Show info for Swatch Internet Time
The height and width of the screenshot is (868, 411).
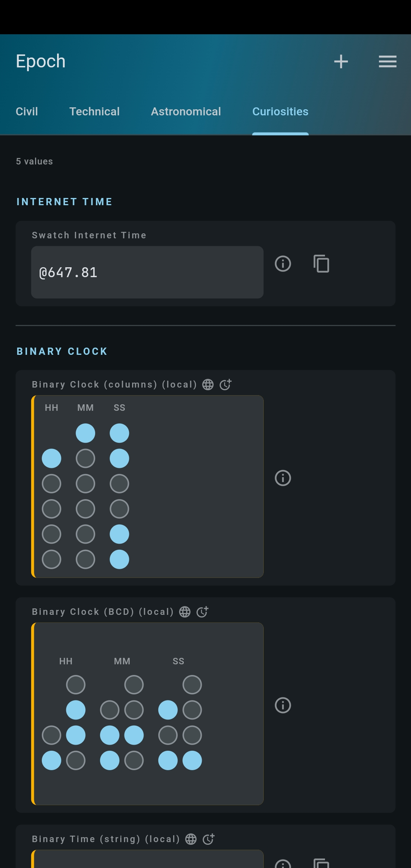point(283,263)
